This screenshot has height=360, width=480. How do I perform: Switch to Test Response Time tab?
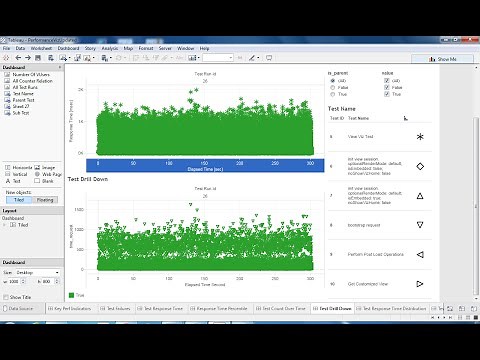(x=160, y=308)
